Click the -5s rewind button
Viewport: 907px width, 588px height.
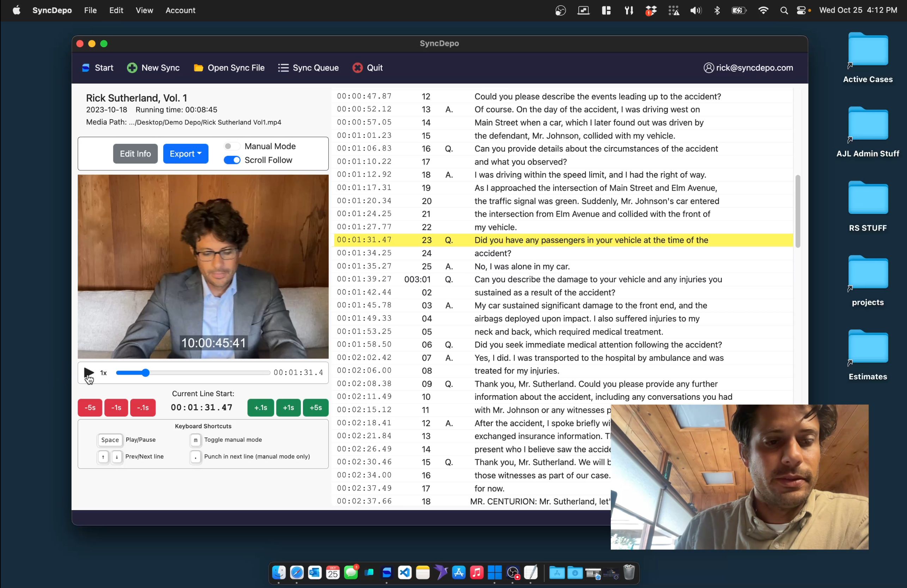(90, 408)
